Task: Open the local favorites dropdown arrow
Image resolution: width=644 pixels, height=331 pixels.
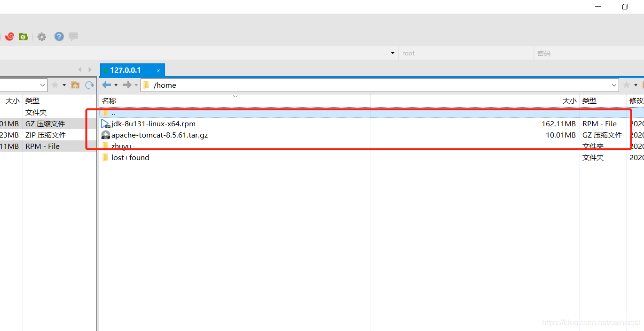Action: point(64,85)
